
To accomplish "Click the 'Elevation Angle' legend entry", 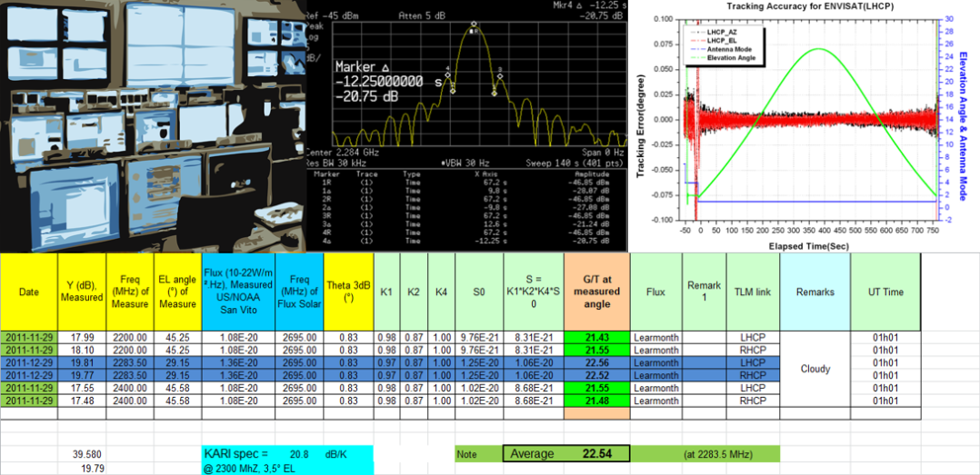I will click(x=723, y=57).
